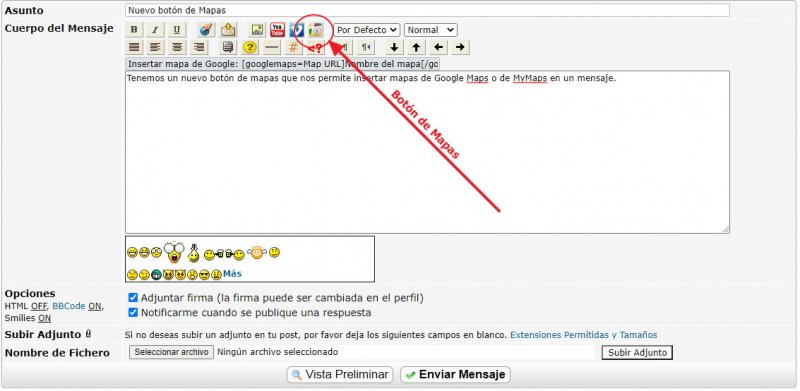Viewport: 800px width, 391px height.
Task: Click the circled Google Maps button
Action: pos(316,30)
